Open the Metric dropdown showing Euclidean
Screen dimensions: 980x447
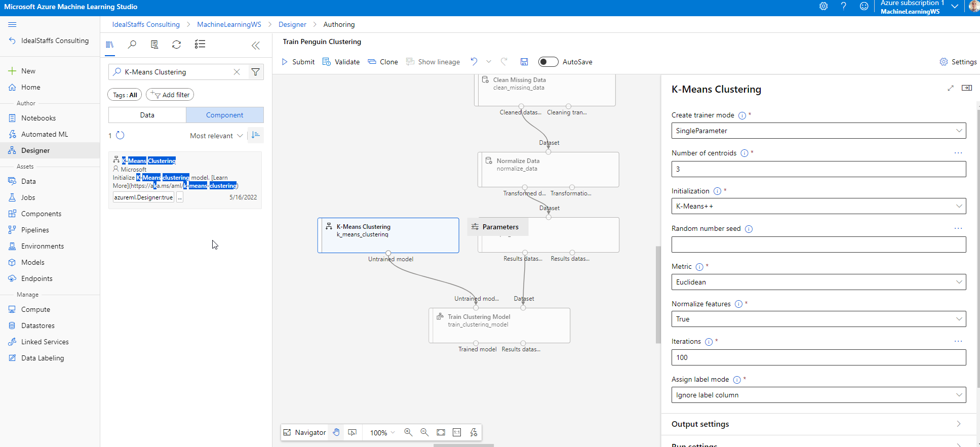[x=818, y=282]
